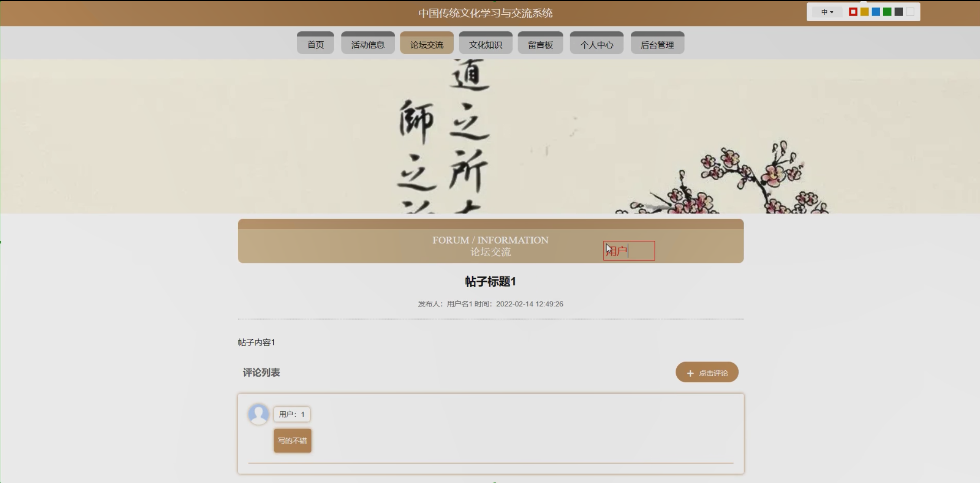Open the 活动信息 tab
980x483 pixels.
368,44
